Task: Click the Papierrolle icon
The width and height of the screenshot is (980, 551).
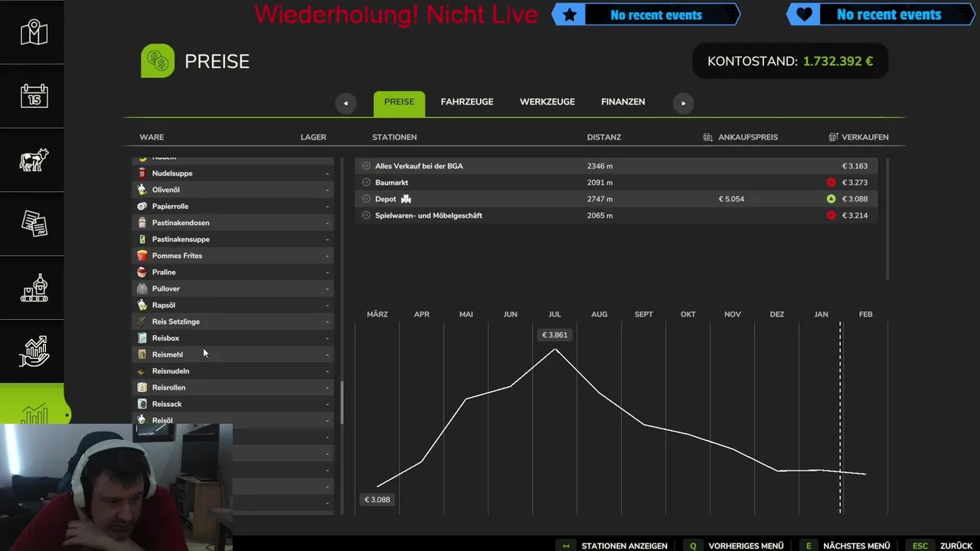Action: click(x=142, y=207)
